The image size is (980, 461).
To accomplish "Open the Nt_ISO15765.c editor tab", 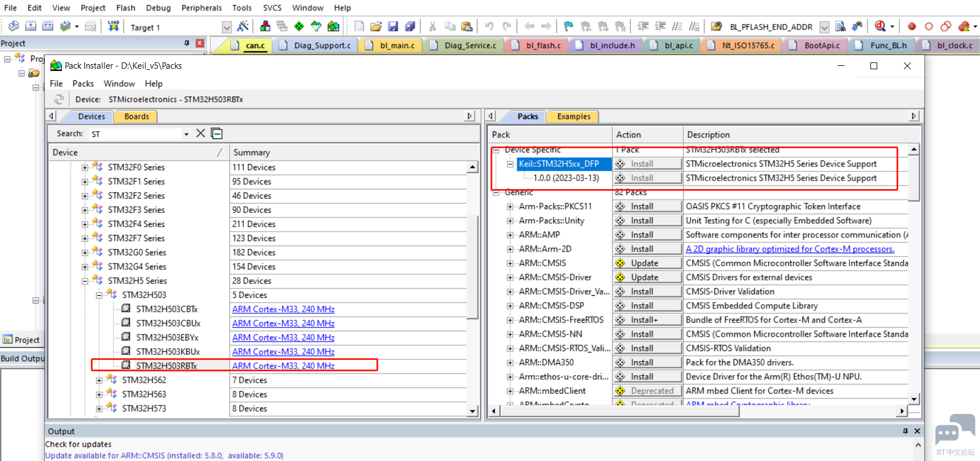I will tap(740, 45).
